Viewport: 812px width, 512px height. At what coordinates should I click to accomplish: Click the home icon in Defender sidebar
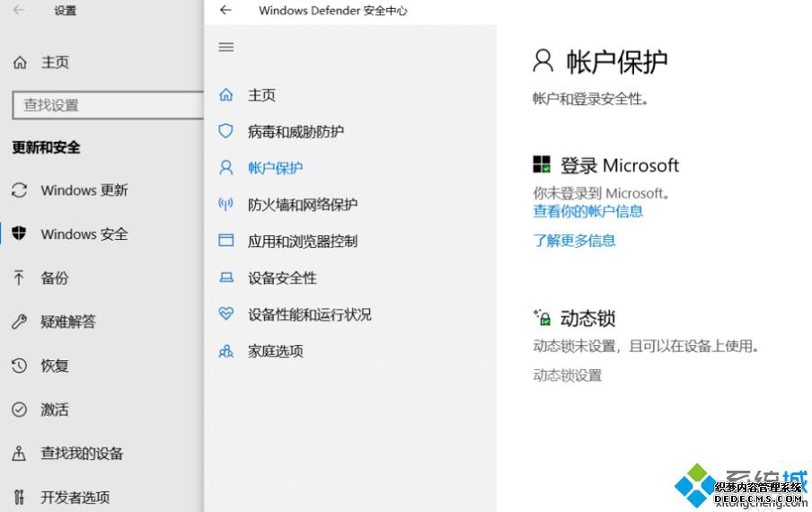(225, 94)
